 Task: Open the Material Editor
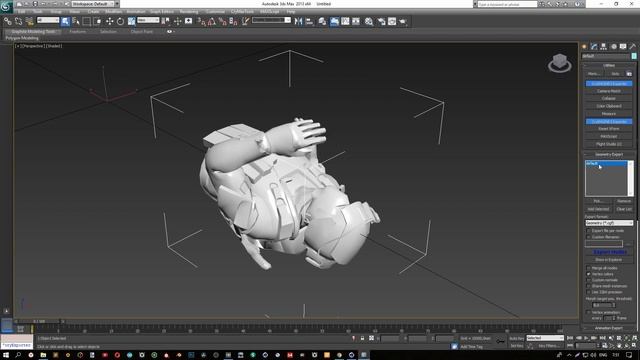(369, 21)
